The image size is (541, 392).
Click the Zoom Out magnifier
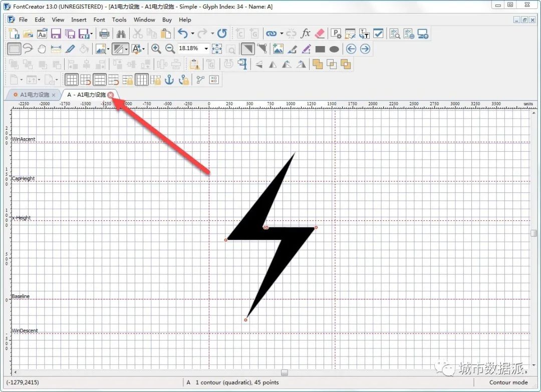pyautogui.click(x=170, y=49)
